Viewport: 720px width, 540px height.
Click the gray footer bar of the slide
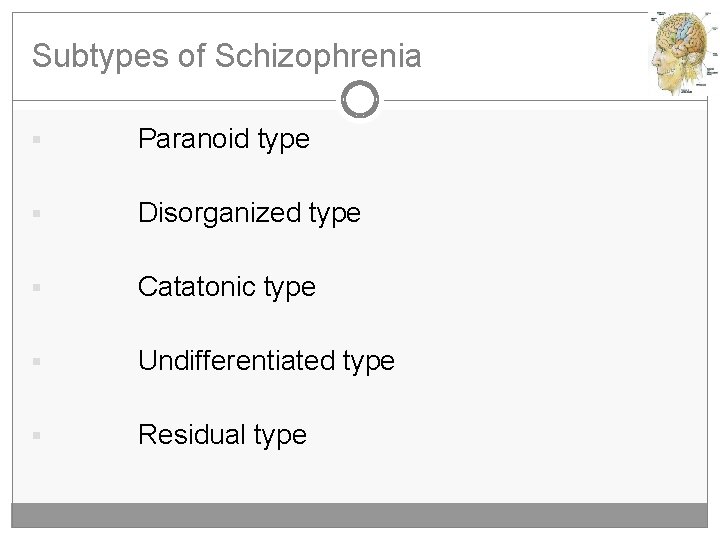point(360,516)
